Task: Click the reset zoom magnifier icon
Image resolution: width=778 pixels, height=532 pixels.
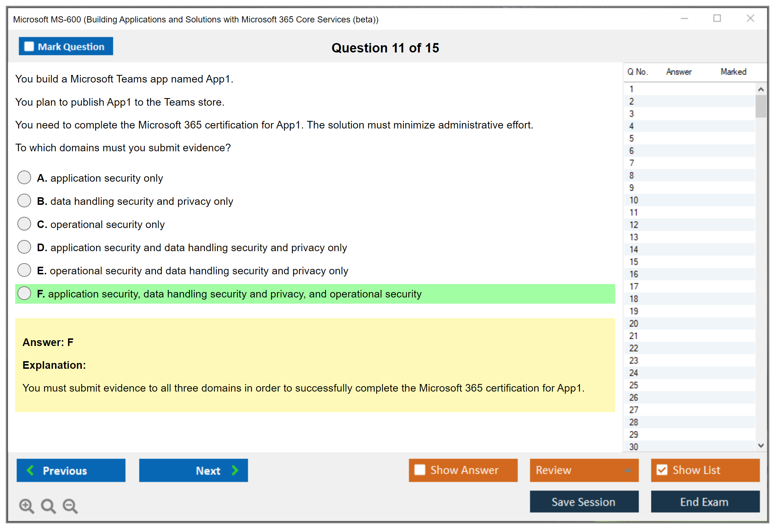Action: point(48,506)
